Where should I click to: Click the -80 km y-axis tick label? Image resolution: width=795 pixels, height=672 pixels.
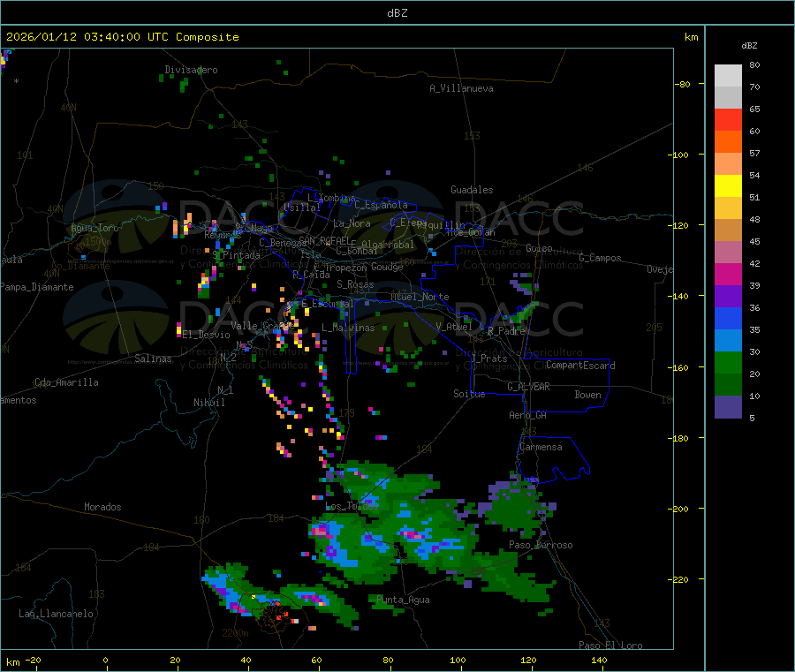683,84
